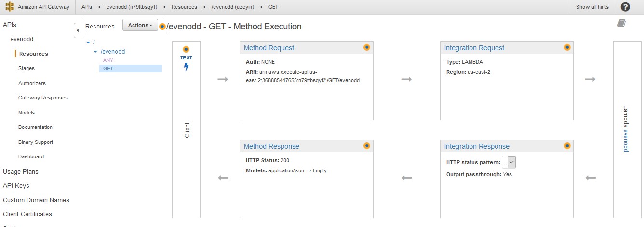Click the Show all hints button
Image resolution: width=644 pixels, height=227 pixels.
tap(592, 7)
